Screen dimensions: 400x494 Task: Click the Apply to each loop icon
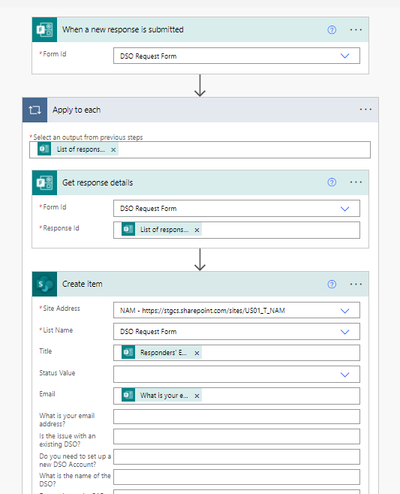(35, 110)
